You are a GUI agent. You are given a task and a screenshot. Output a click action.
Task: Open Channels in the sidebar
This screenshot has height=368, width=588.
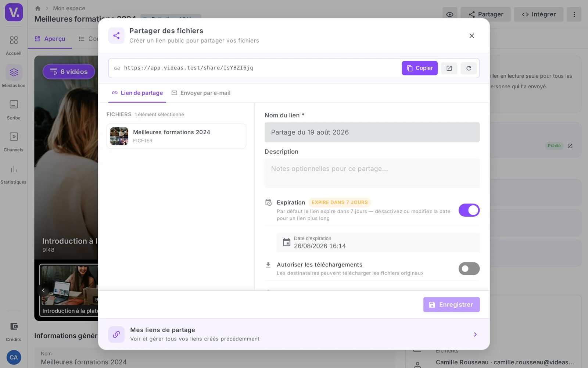(x=14, y=141)
